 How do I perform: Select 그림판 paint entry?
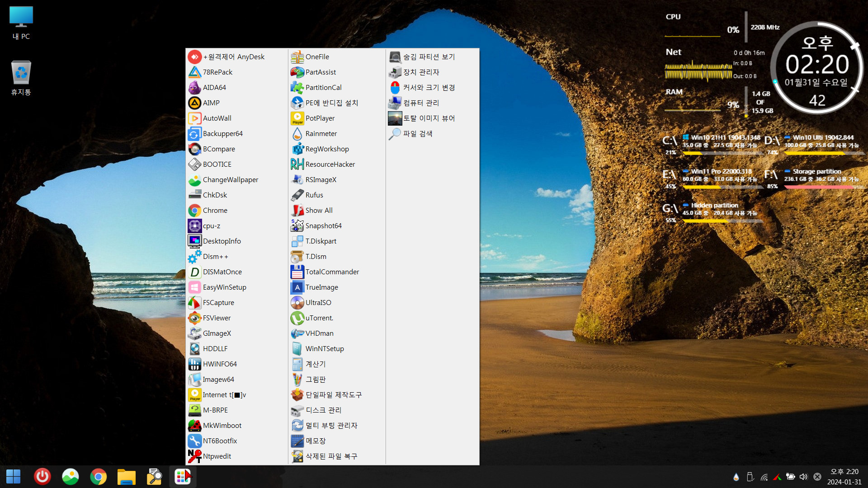[x=337, y=380]
